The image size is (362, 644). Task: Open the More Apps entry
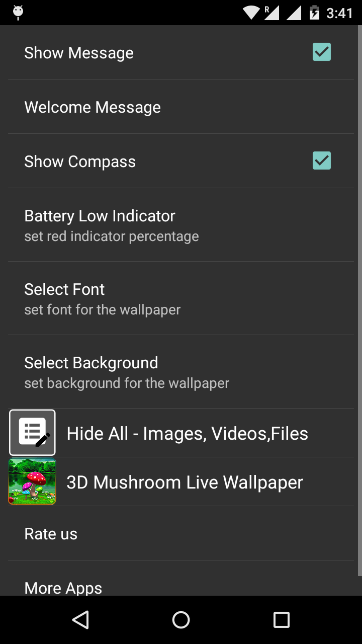pos(63,587)
